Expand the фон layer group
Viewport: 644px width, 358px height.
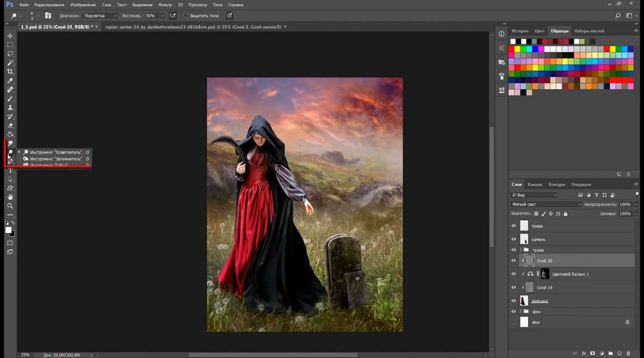tap(521, 311)
